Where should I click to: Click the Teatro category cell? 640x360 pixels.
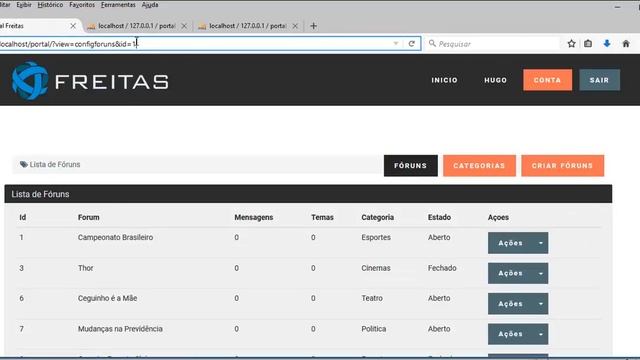pyautogui.click(x=372, y=298)
